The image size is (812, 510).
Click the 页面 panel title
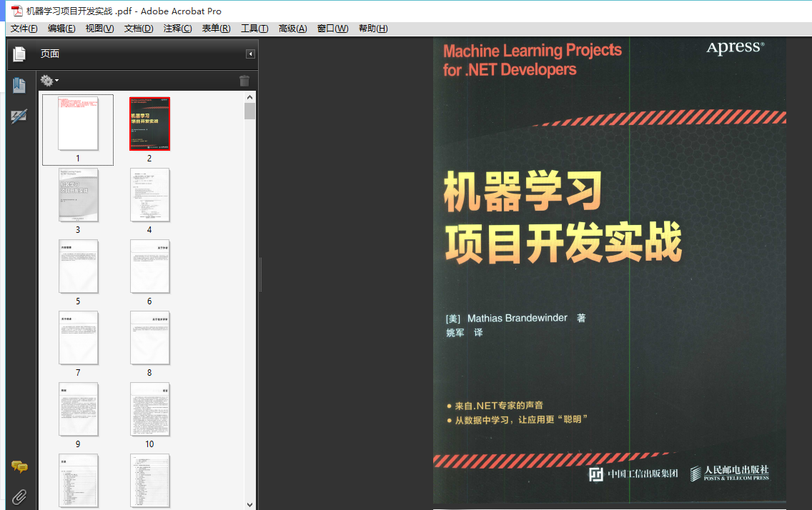50,54
